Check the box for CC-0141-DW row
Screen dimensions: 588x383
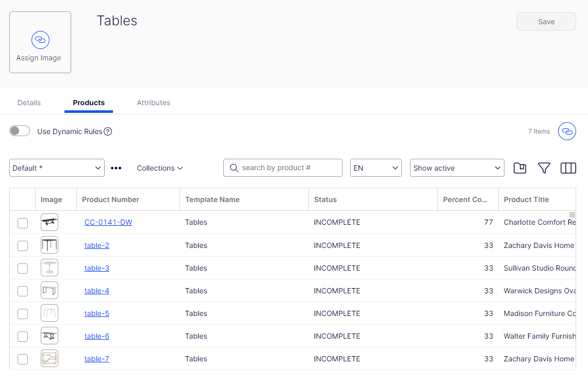click(23, 223)
